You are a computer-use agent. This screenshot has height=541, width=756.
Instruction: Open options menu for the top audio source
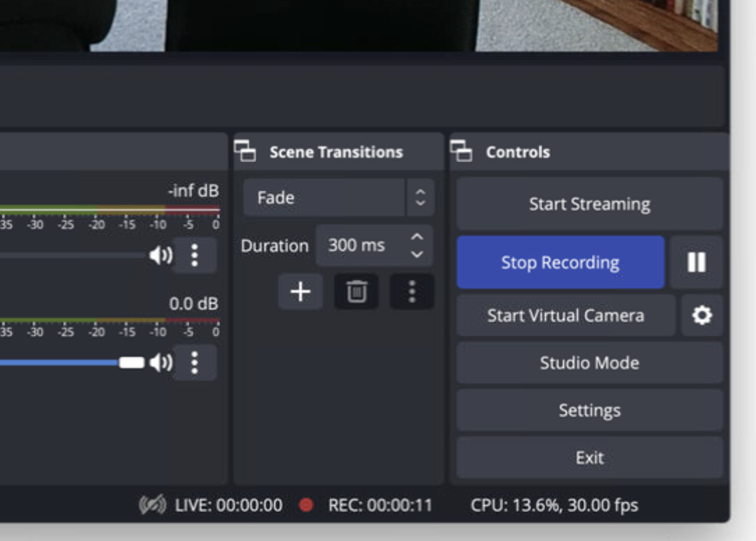[196, 255]
